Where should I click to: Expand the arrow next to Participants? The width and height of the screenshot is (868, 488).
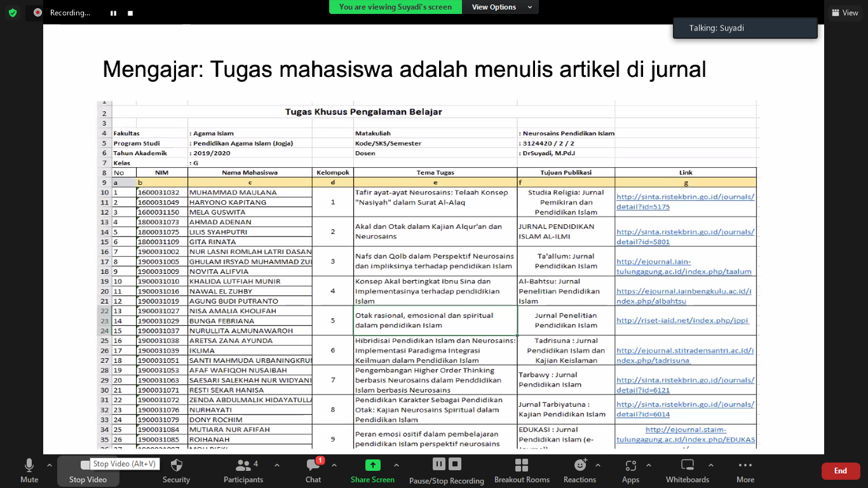277,465
